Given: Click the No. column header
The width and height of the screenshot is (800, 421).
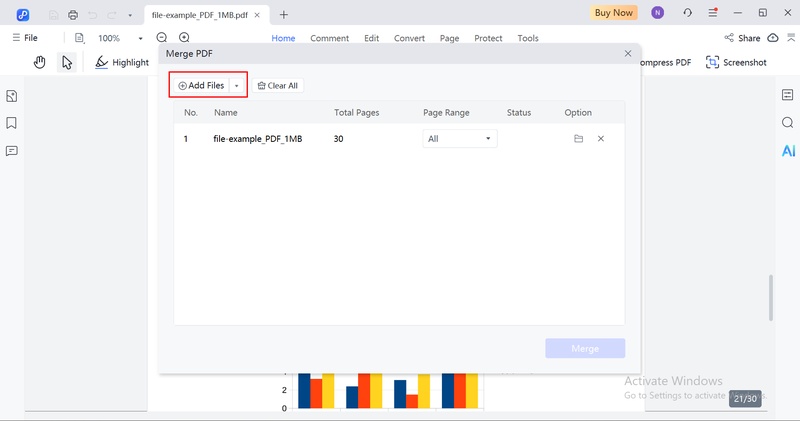Looking at the screenshot, I should (191, 113).
